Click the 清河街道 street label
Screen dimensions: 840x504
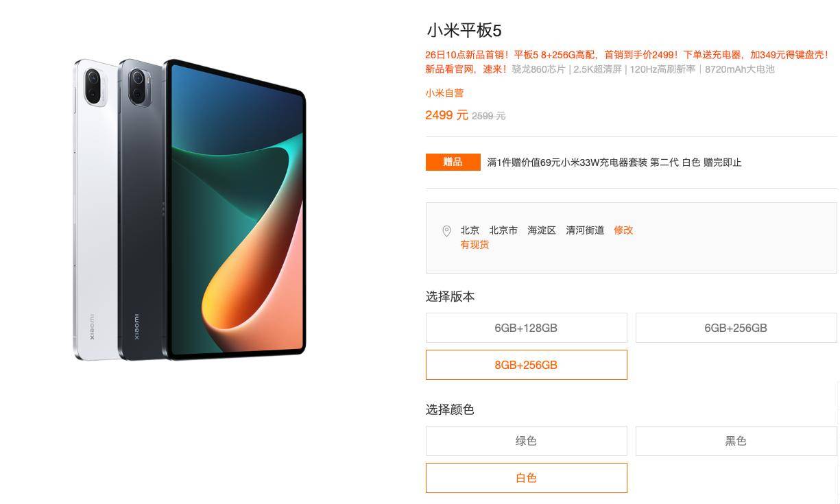[585, 230]
